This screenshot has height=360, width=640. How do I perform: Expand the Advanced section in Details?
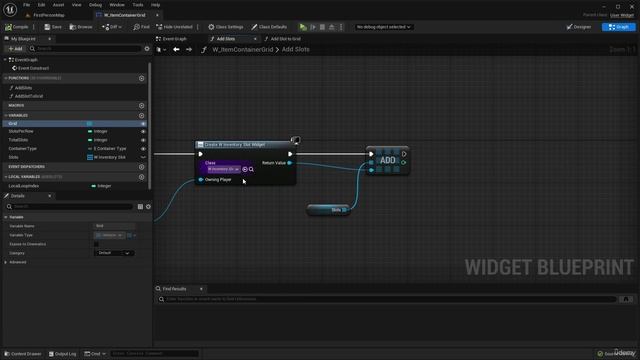(6, 262)
